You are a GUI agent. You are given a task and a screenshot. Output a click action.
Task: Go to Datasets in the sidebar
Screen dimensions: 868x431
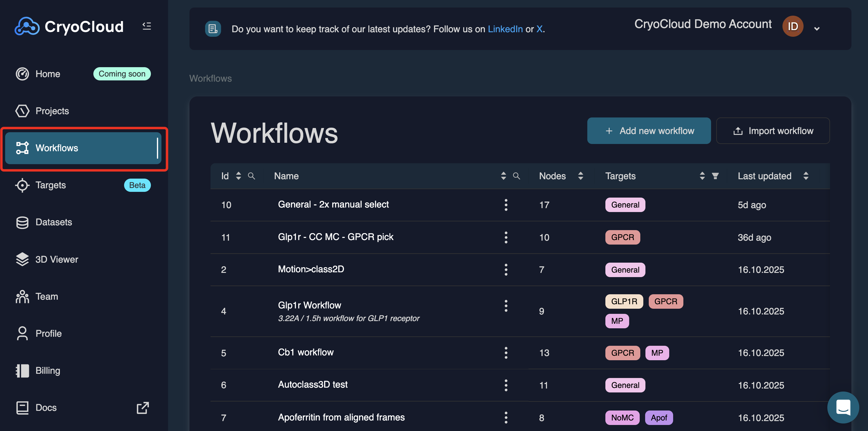(54, 222)
